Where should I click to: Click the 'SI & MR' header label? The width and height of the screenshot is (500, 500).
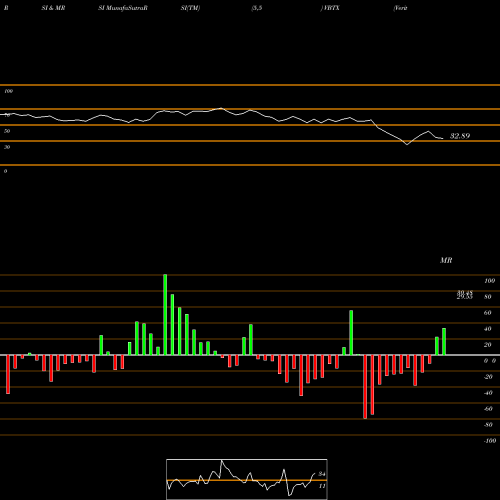click(53, 8)
